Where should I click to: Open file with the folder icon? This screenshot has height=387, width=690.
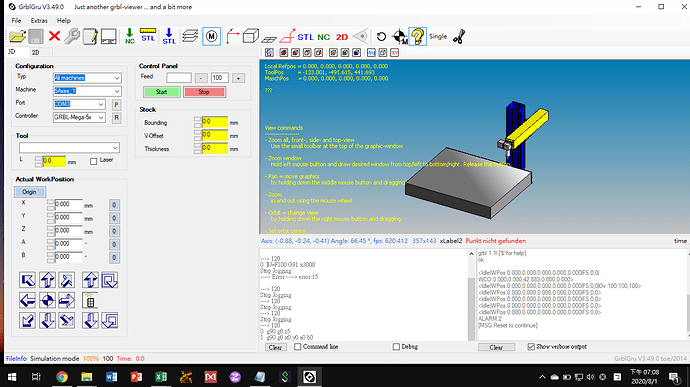point(18,37)
